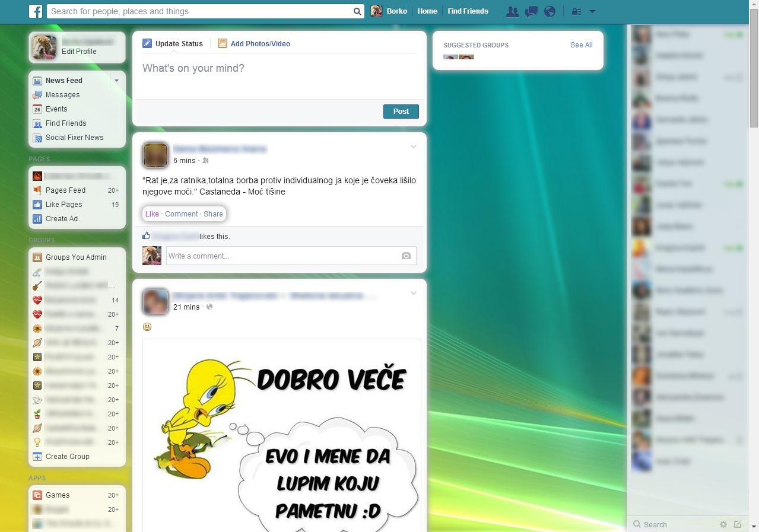The height and width of the screenshot is (532, 759).
Task: Click the scrollbar down arrow
Action: [754, 527]
